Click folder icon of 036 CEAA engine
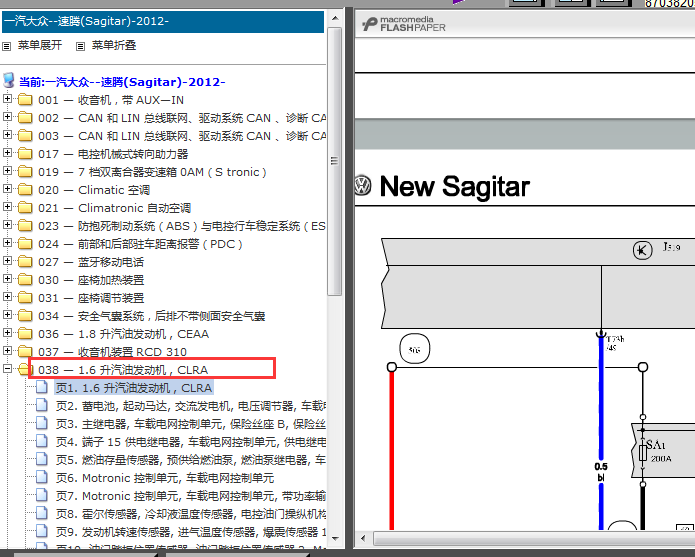The image size is (695, 557). (25, 334)
